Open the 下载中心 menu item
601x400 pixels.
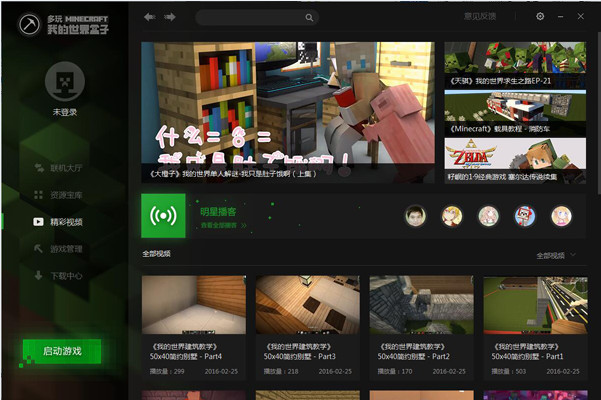point(66,275)
